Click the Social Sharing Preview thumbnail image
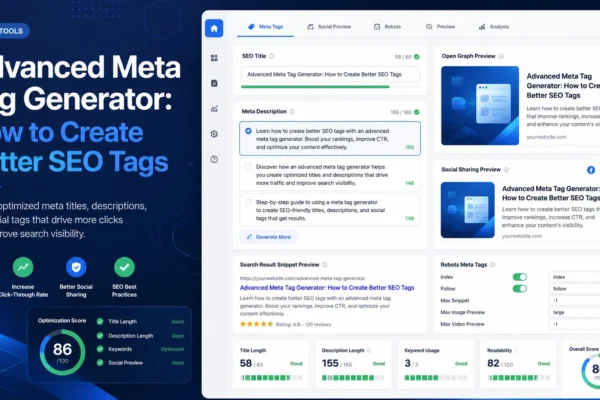600x400 pixels. pyautogui.click(x=468, y=210)
